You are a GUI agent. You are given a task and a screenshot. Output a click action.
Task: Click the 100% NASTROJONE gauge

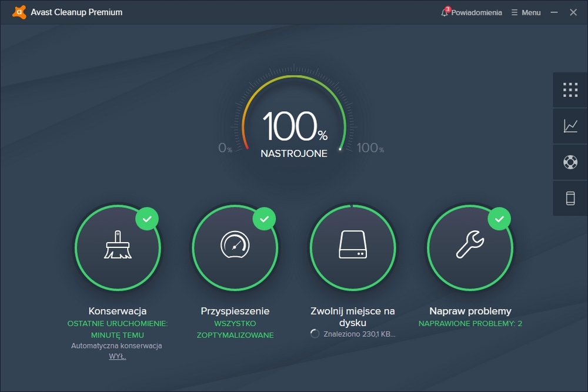click(x=294, y=116)
